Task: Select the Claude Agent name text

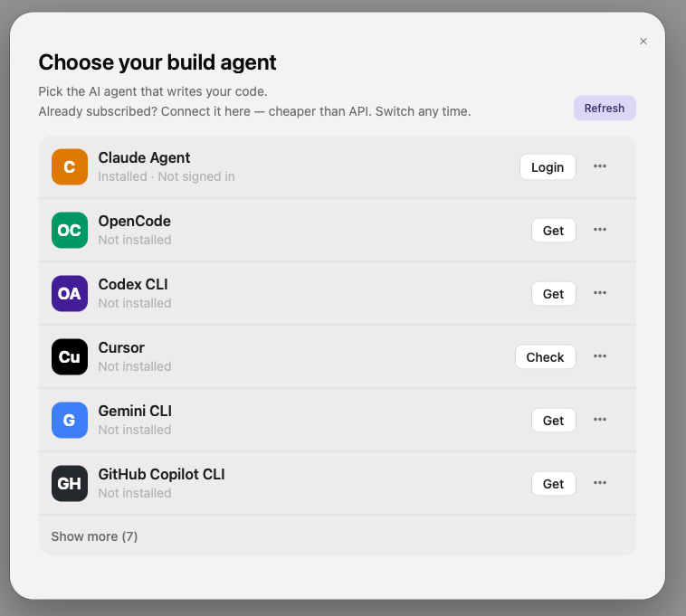Action: click(x=144, y=157)
